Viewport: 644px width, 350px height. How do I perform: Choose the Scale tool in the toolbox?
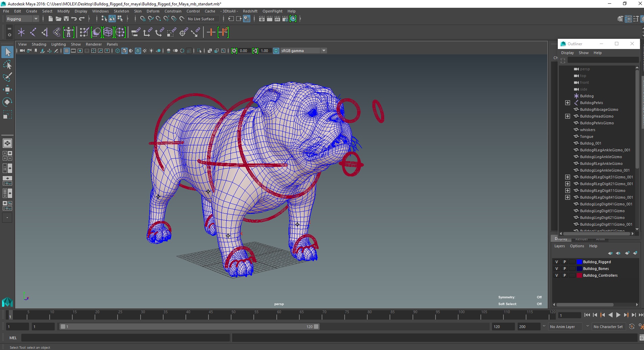pyautogui.click(x=7, y=115)
